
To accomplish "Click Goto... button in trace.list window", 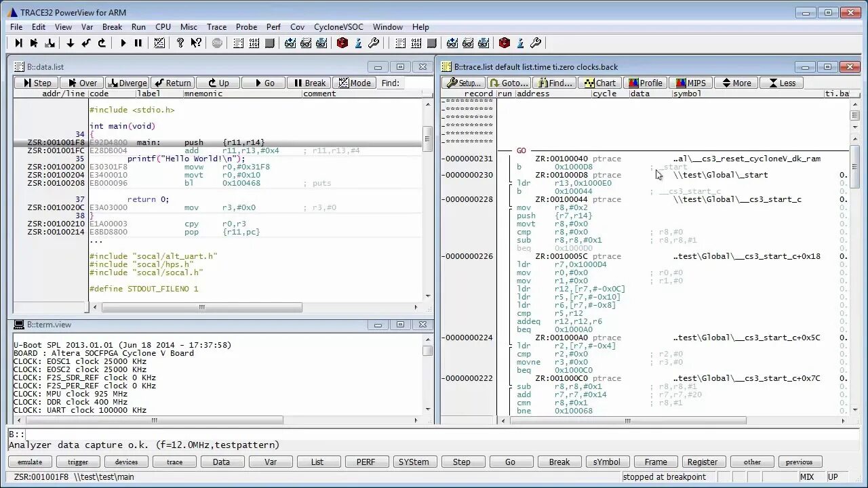I will pos(509,83).
